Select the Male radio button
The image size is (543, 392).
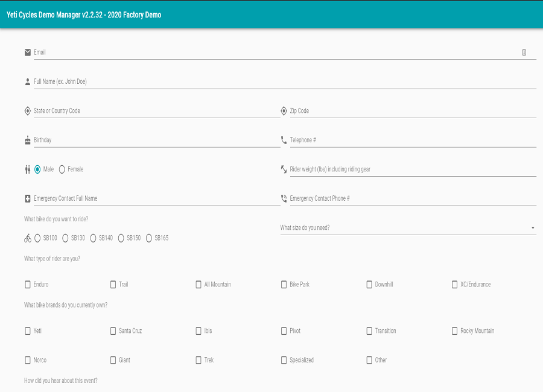click(x=37, y=169)
